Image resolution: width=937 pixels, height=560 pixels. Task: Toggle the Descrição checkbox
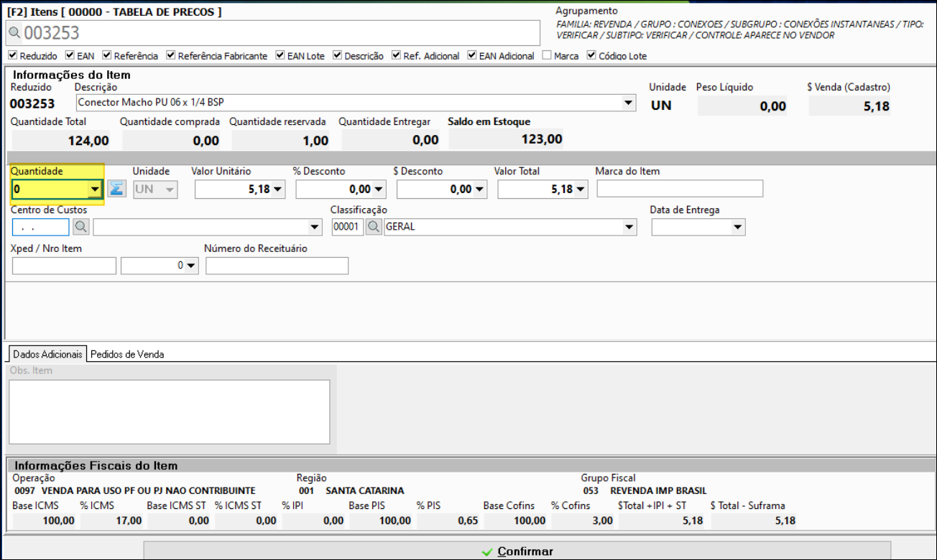click(x=338, y=55)
